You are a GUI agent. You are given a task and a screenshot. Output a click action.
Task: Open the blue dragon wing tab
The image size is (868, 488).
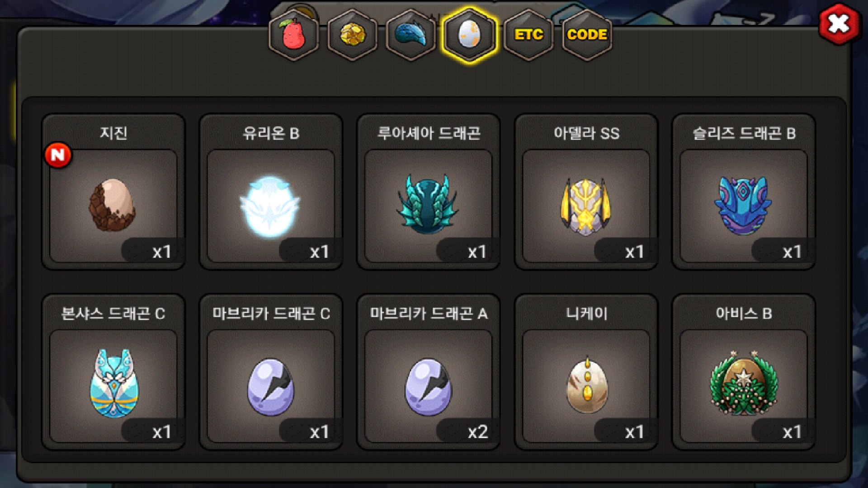tap(411, 35)
